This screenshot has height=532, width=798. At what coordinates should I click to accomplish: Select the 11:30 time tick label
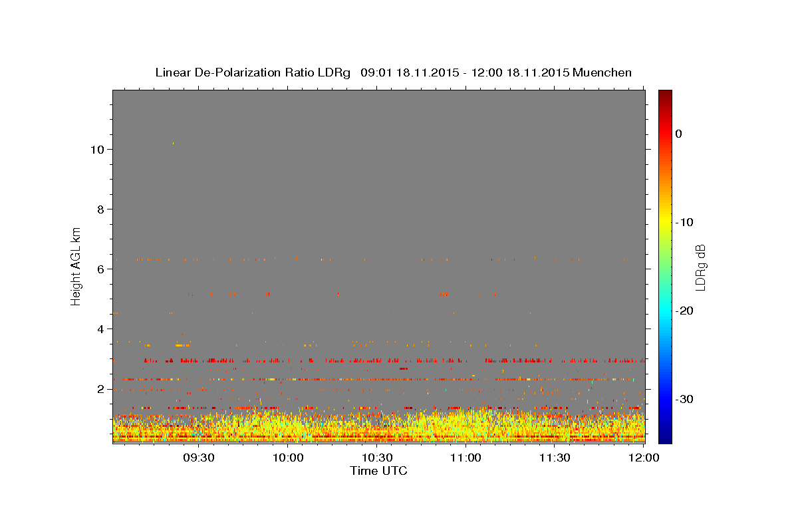(x=554, y=458)
